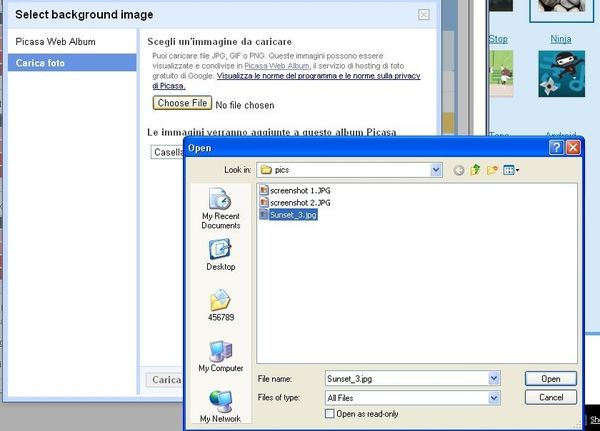Click the Up One Level folder icon
This screenshot has height=431, width=600.
pos(476,170)
